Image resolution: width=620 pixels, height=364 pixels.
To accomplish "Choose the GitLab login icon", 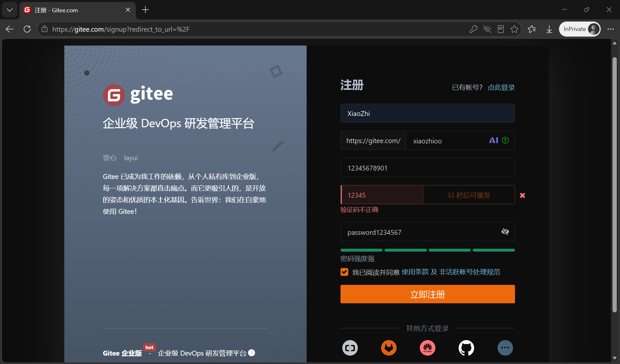I will 389,348.
